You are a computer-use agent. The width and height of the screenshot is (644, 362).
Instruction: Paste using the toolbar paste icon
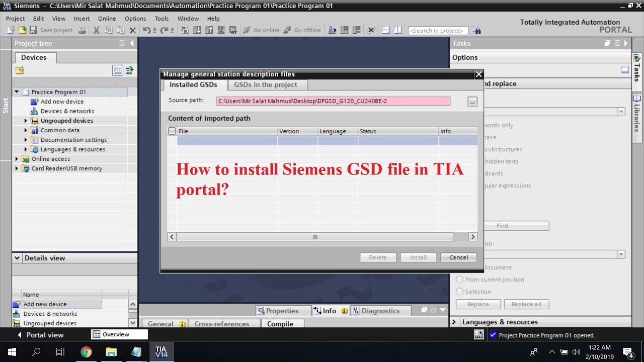click(x=120, y=30)
